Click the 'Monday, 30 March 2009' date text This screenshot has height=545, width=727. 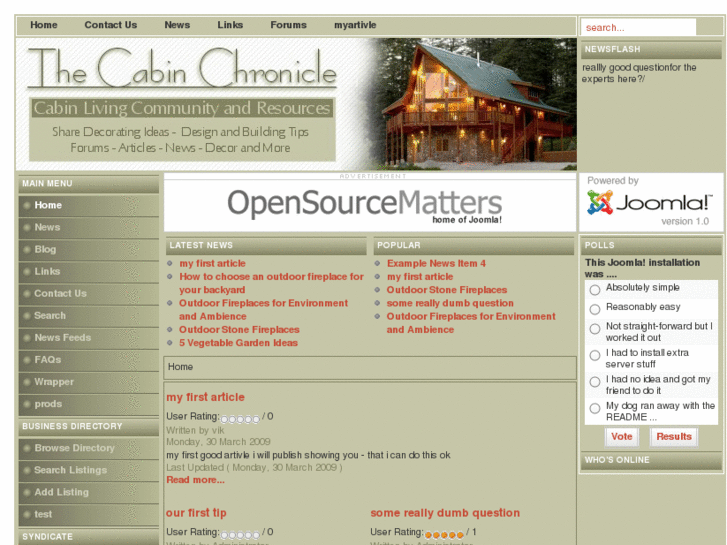[218, 442]
